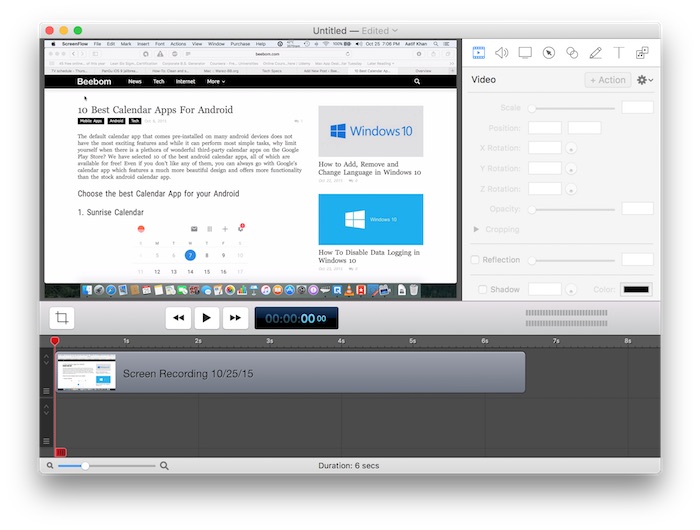Click the timecode display 00:00:00

coord(296,318)
